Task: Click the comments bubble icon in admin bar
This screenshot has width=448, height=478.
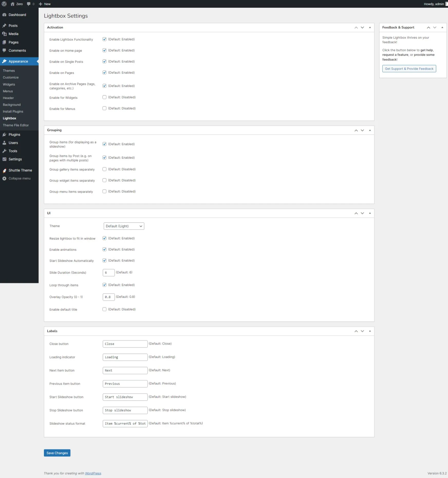Action: click(x=29, y=4)
